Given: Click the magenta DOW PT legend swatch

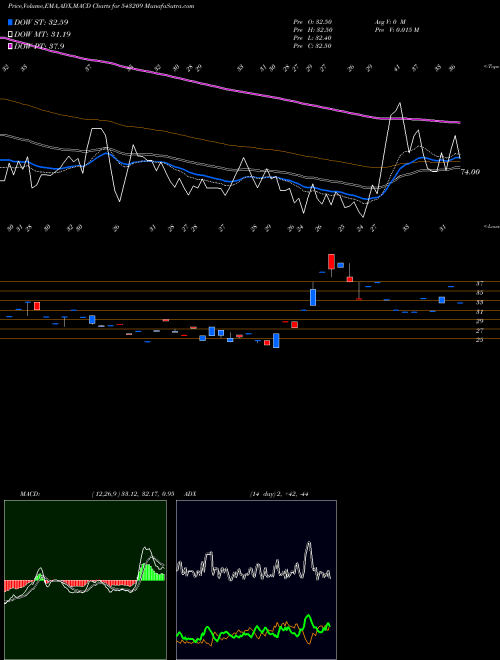Looking at the screenshot, I should coord(10,47).
